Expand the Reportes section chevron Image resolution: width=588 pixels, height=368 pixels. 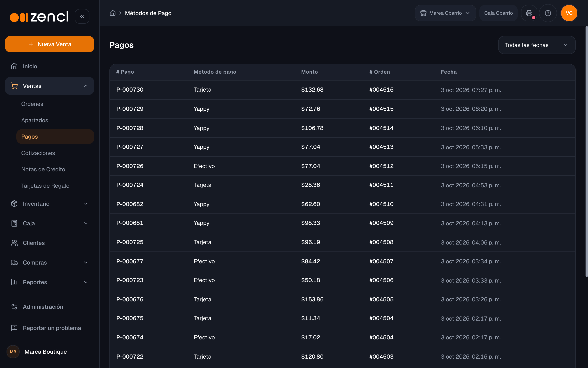tap(86, 282)
